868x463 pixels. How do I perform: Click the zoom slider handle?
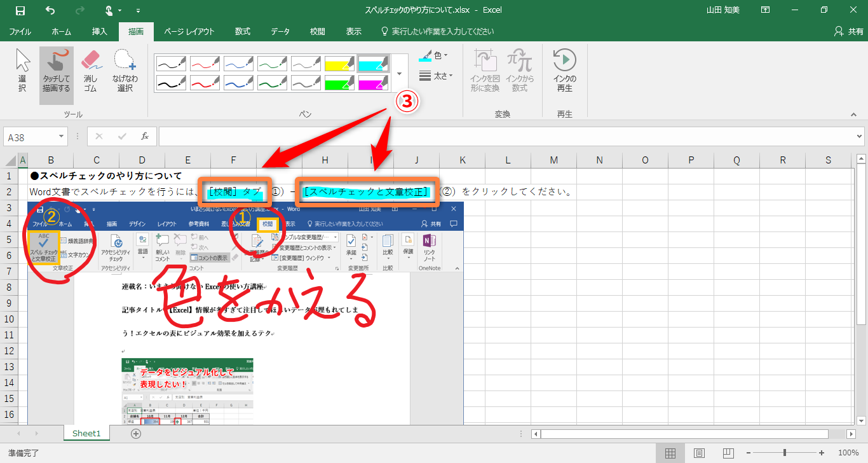785,453
